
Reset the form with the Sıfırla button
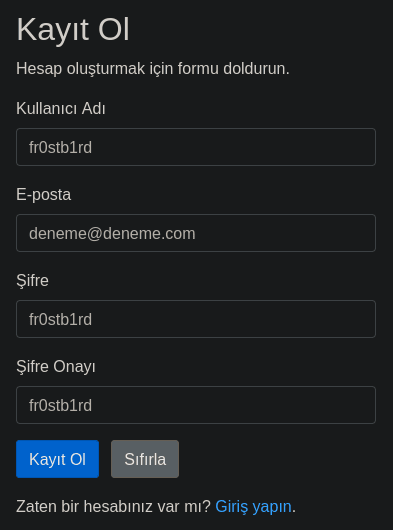click(145, 459)
